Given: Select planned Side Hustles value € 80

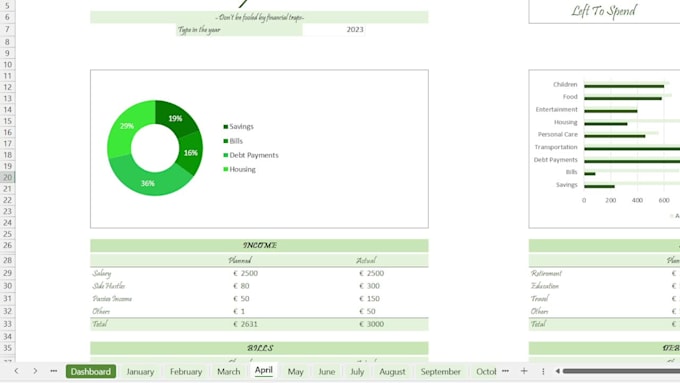Looking at the screenshot, I should (241, 286).
